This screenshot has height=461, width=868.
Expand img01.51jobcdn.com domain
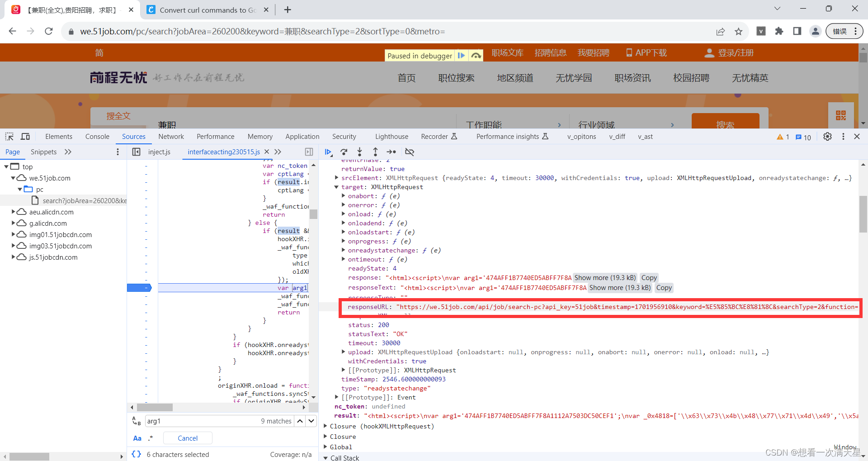click(x=13, y=234)
